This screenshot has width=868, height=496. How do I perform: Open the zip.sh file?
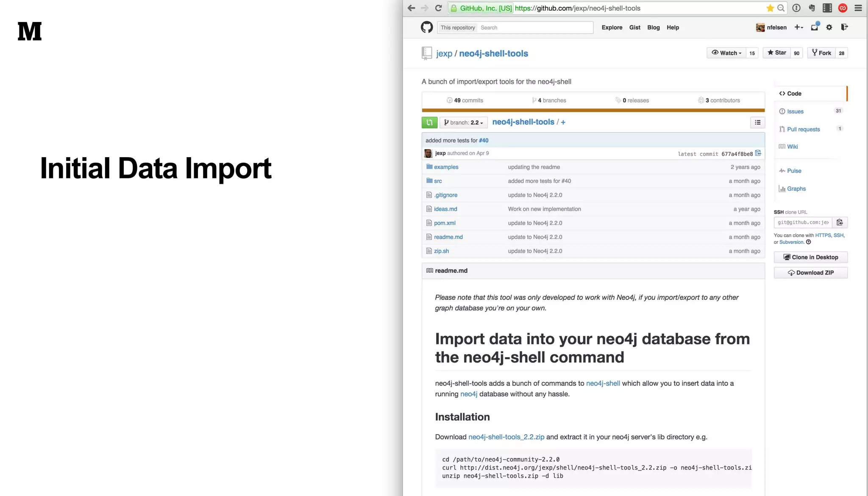[x=441, y=251]
